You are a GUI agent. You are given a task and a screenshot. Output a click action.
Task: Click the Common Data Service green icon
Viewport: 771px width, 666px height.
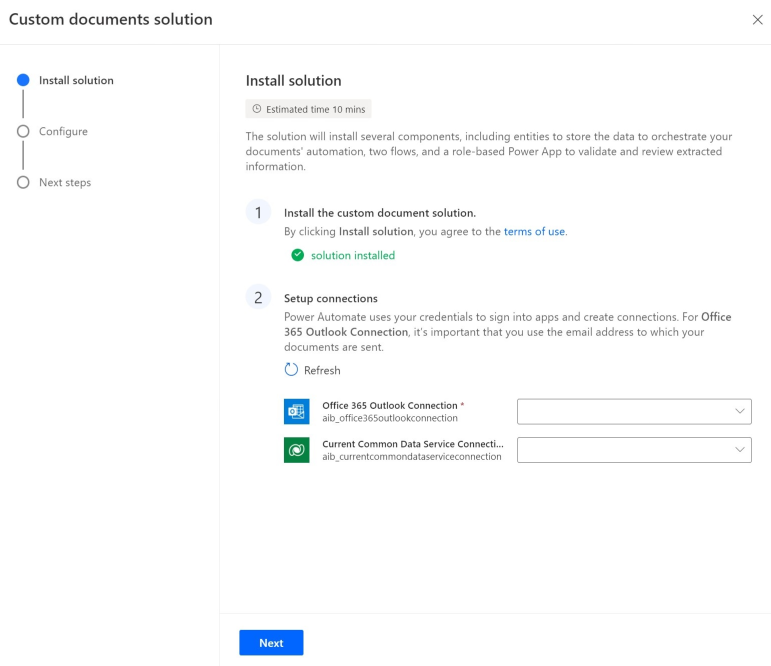(297, 450)
